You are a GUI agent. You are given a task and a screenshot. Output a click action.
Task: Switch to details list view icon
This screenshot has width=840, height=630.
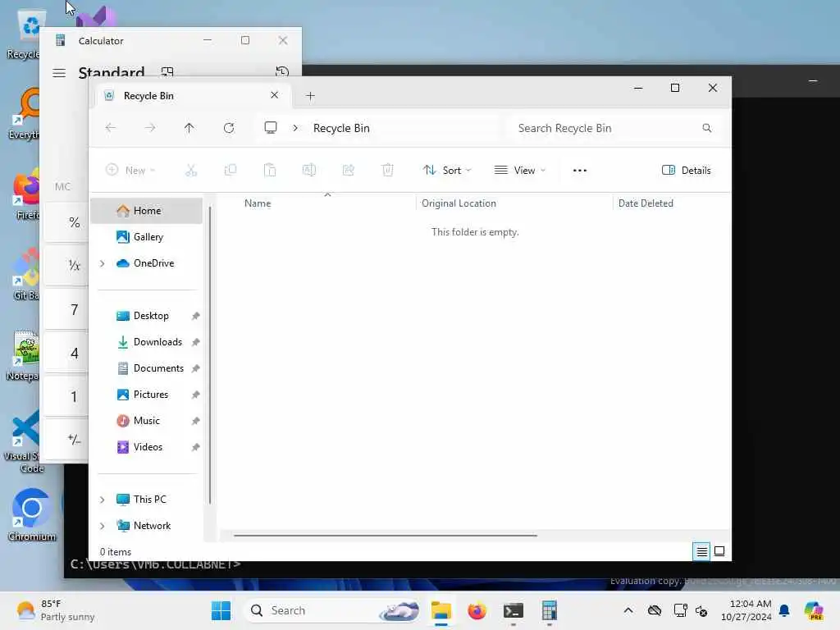(702, 551)
